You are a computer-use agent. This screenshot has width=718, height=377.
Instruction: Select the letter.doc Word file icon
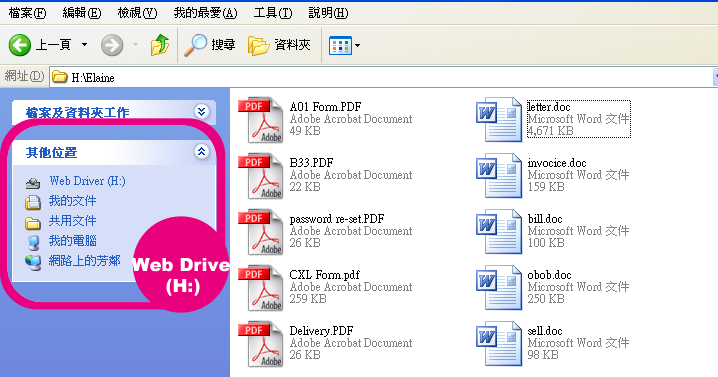coord(499,120)
